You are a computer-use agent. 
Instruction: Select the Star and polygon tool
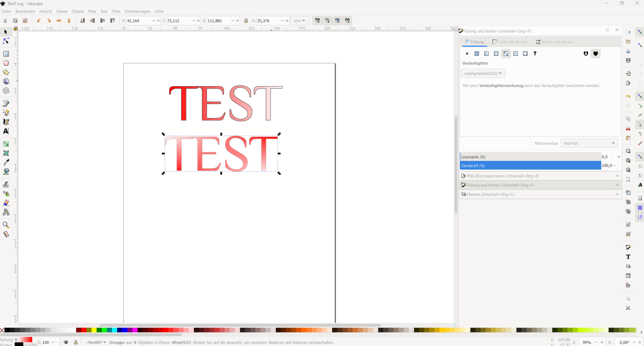(6, 73)
